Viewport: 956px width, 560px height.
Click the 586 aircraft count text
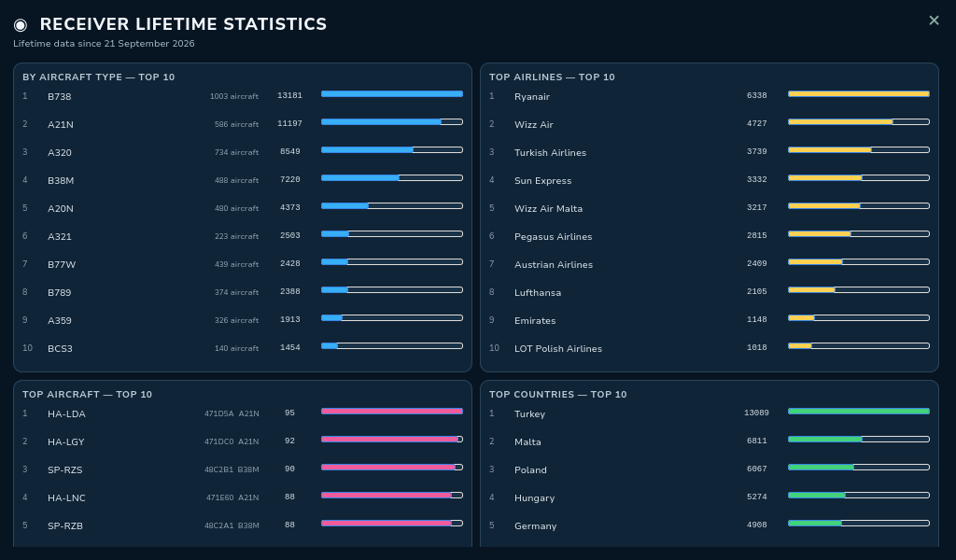[236, 124]
